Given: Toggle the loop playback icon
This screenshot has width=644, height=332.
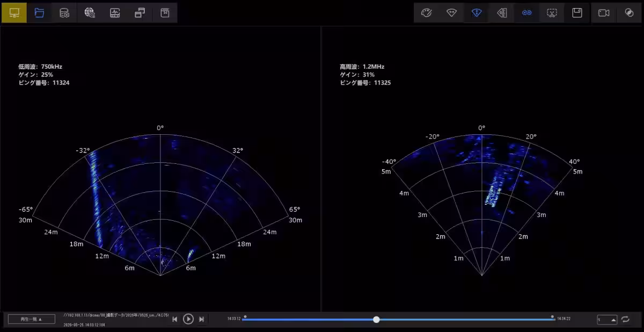Looking at the screenshot, I should click(626, 319).
